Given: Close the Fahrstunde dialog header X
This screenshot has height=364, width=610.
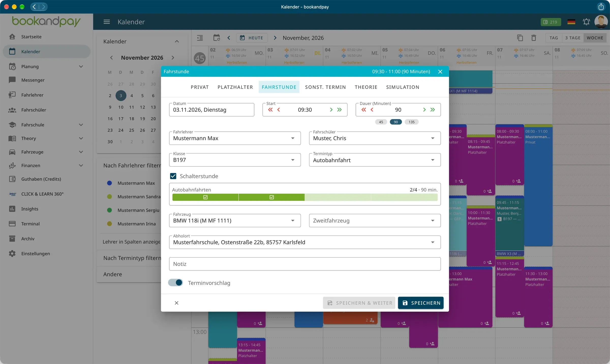Looking at the screenshot, I should click(440, 72).
